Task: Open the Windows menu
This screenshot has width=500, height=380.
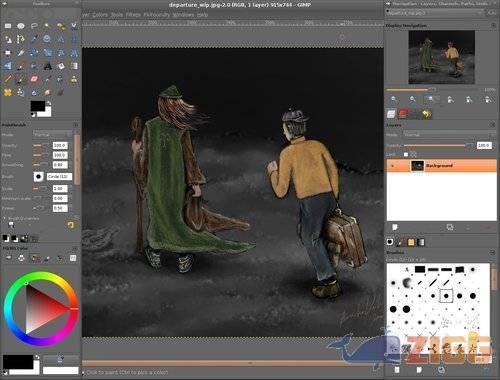Action: tap(183, 15)
